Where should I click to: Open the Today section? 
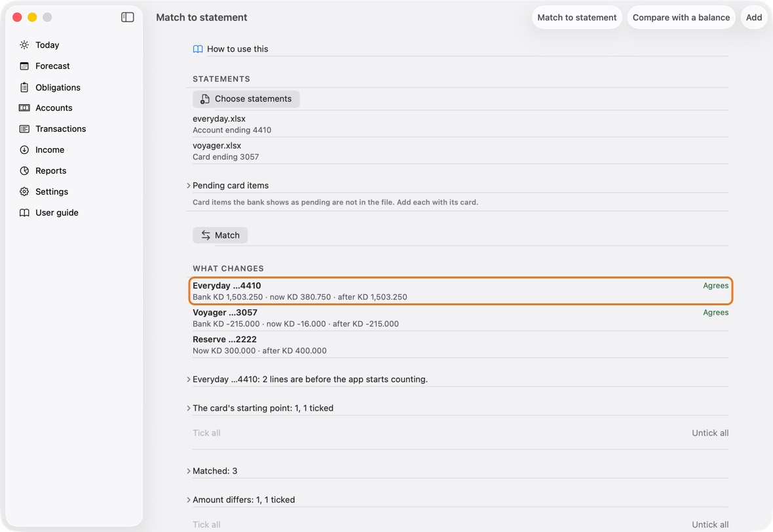tap(47, 45)
